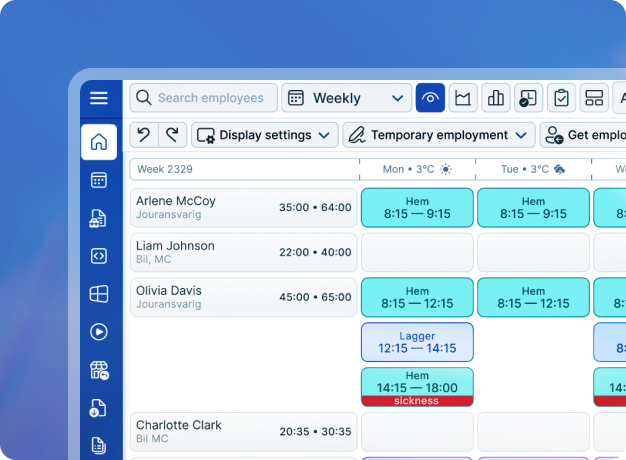
Task: Open the calendar sidebar icon
Action: click(98, 180)
